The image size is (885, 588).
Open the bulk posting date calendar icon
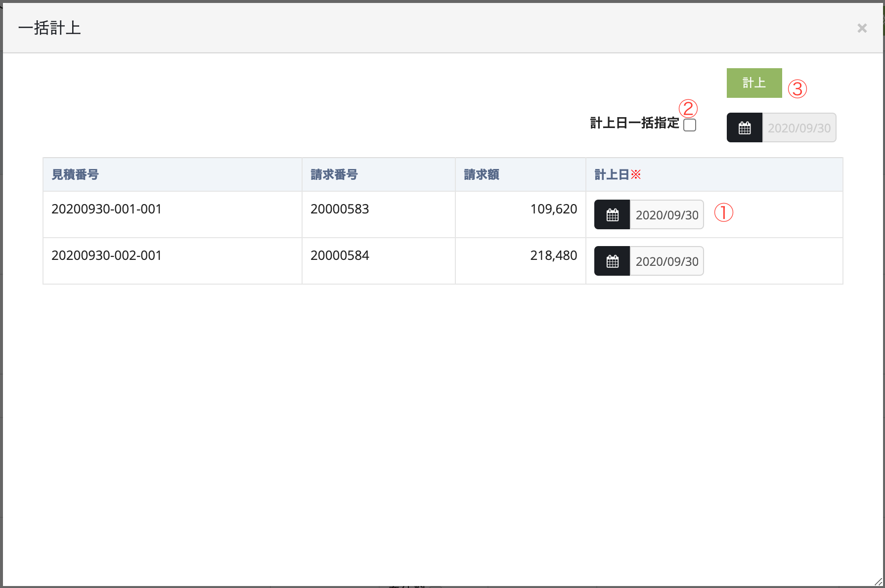click(744, 128)
